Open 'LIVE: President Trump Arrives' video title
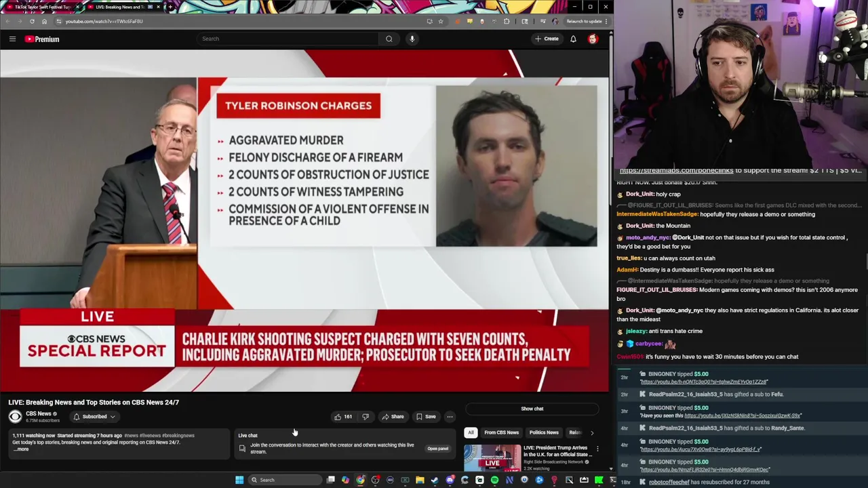The height and width of the screenshot is (488, 868). click(556, 451)
